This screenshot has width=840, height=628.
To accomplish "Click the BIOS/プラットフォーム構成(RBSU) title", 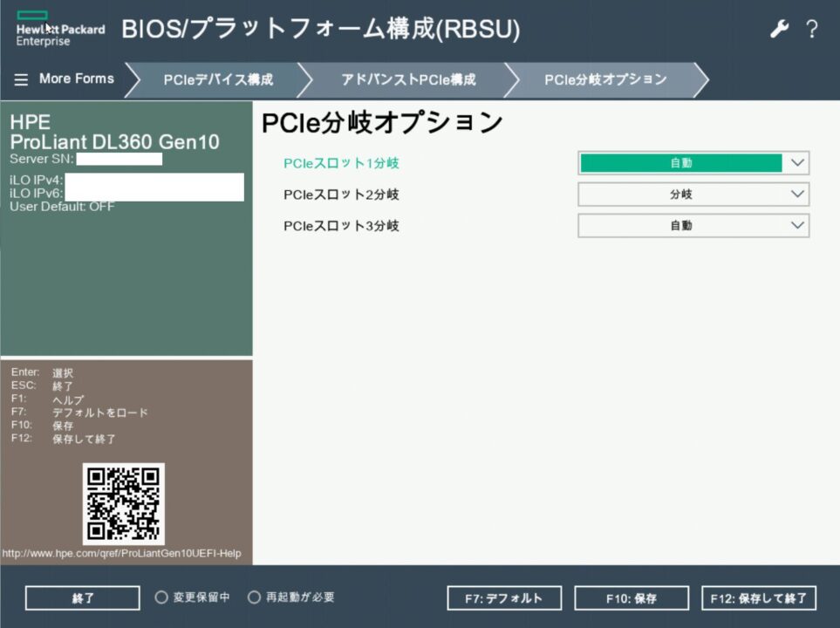I will point(321,29).
